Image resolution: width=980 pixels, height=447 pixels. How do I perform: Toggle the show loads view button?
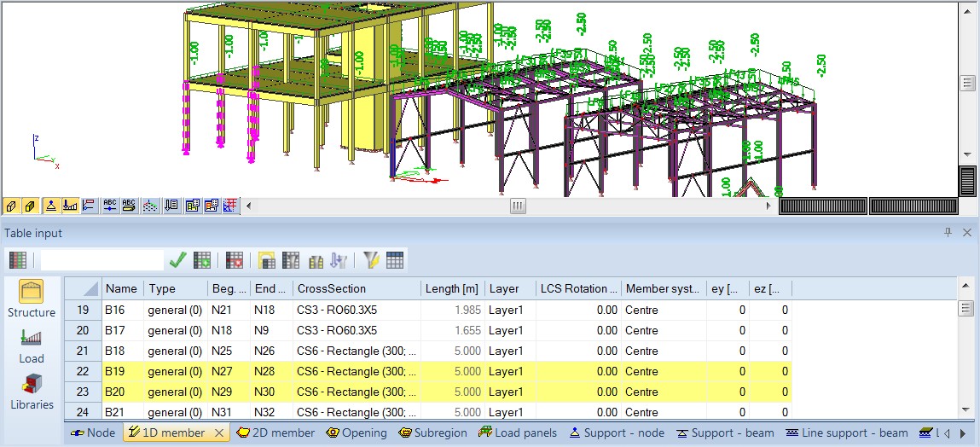pyautogui.click(x=70, y=206)
